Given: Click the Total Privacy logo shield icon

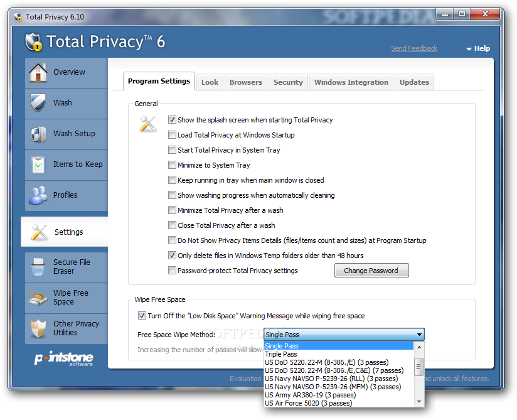Looking at the screenshot, I should 34,42.
